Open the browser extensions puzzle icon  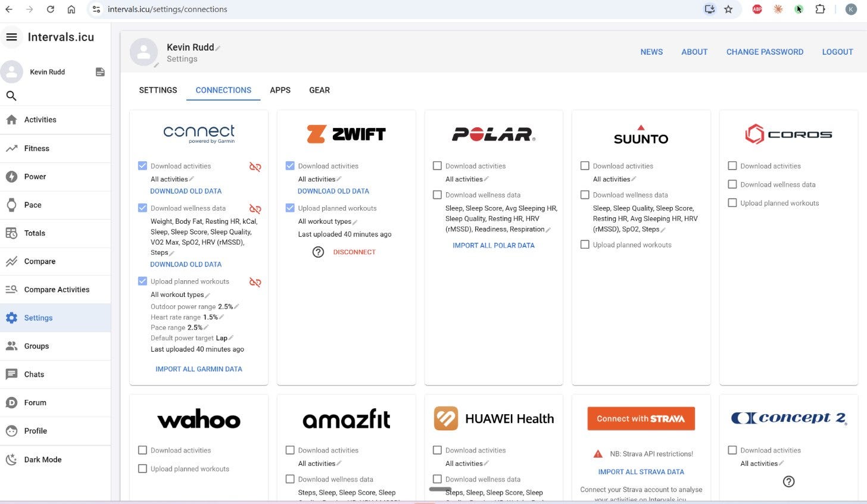820,9
